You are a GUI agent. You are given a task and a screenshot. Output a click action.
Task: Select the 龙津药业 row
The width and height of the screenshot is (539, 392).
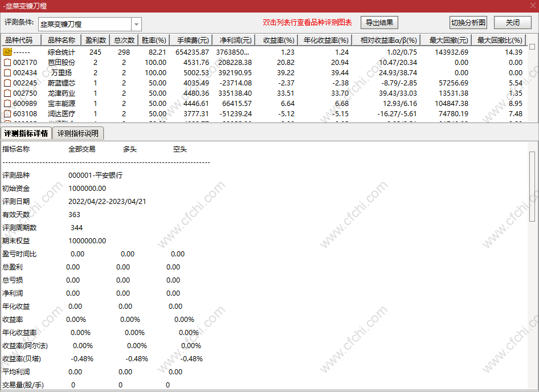[x=264, y=93]
